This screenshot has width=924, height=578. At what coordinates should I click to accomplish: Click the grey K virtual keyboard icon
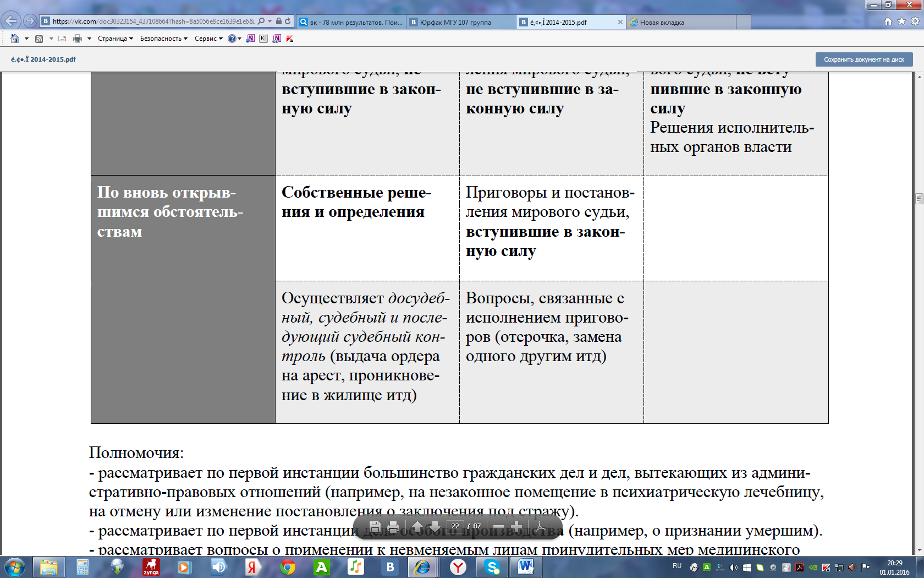[263, 39]
